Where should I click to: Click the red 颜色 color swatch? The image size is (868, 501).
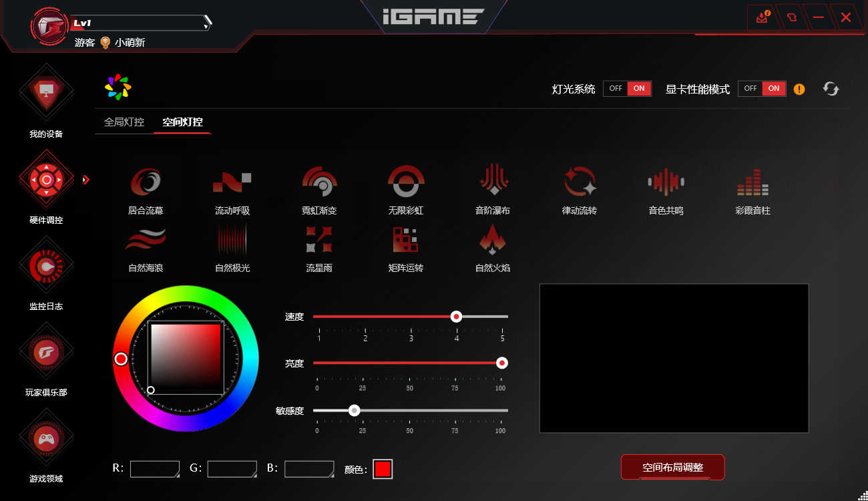383,469
